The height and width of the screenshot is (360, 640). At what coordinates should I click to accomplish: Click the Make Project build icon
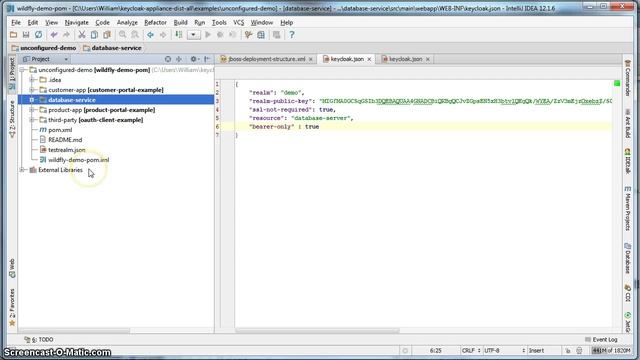pos(178,35)
